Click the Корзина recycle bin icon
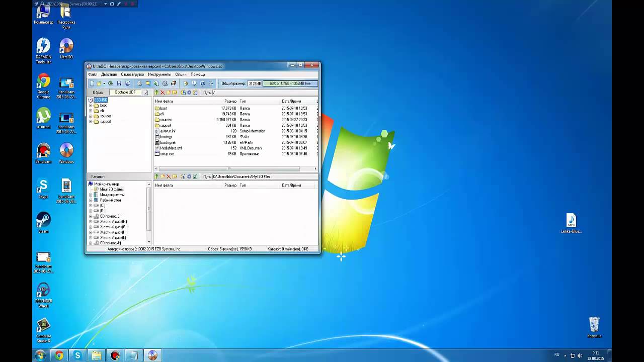 [594, 327]
